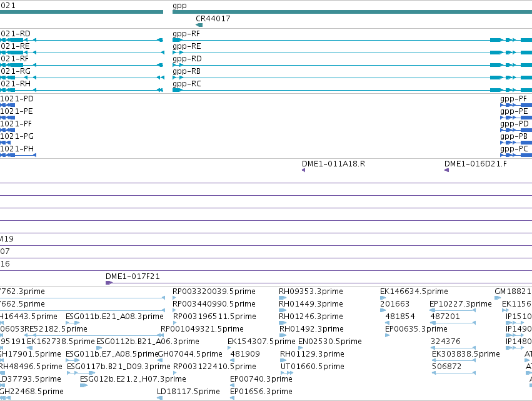Select the RH01246.3prime feature
The width and height of the screenshot is (532, 401).
click(x=311, y=317)
